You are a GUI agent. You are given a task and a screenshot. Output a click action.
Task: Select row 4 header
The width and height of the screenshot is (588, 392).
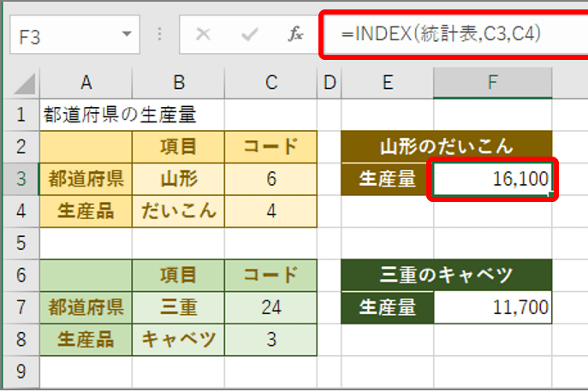tap(21, 211)
